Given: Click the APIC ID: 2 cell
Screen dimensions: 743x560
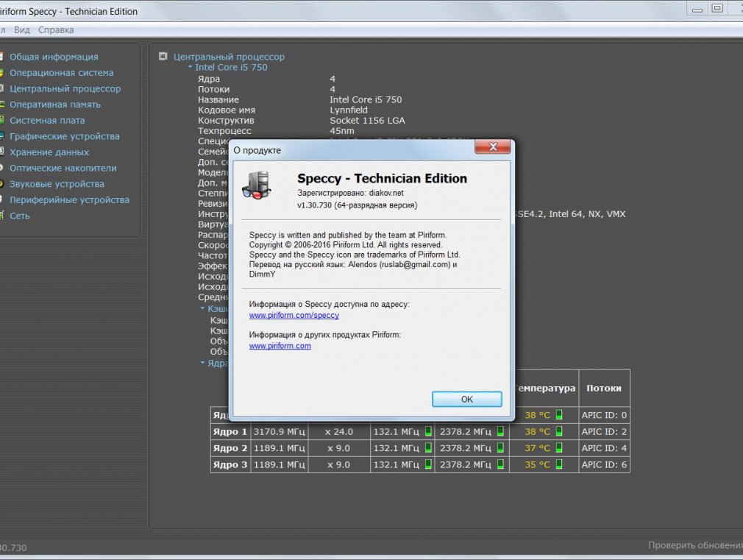Looking at the screenshot, I should pos(604,431).
